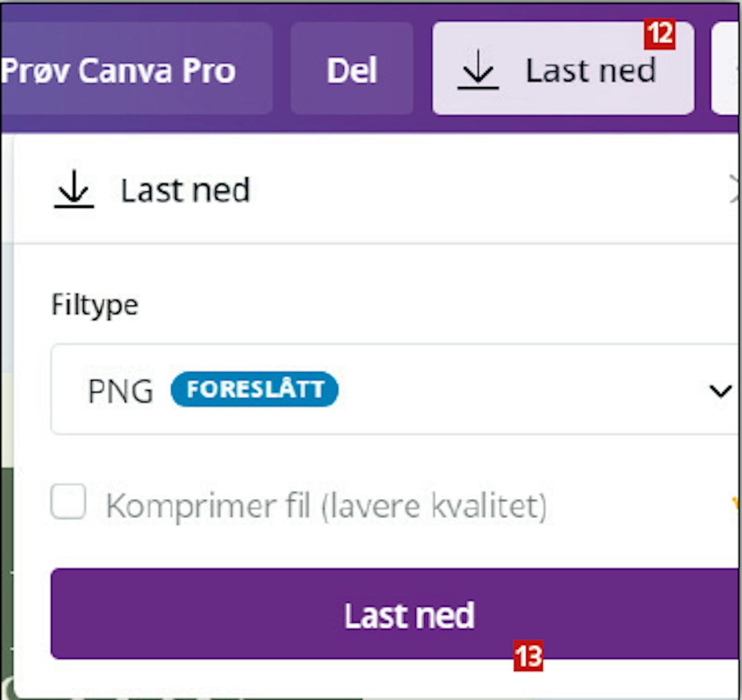Open the Del share menu

tap(352, 69)
